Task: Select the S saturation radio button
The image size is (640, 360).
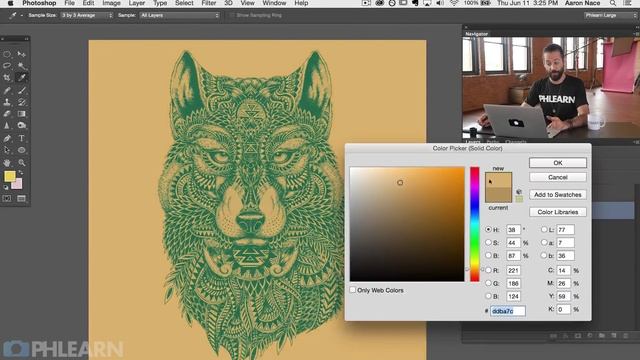Action: 488,242
